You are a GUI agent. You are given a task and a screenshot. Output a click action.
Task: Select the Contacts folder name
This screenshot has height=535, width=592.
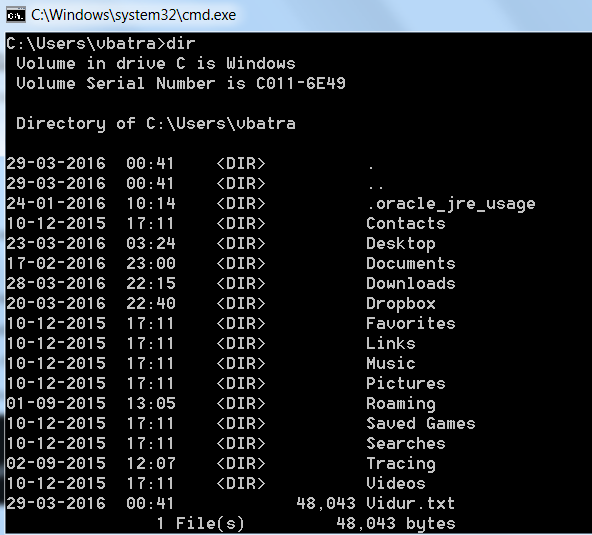click(405, 223)
